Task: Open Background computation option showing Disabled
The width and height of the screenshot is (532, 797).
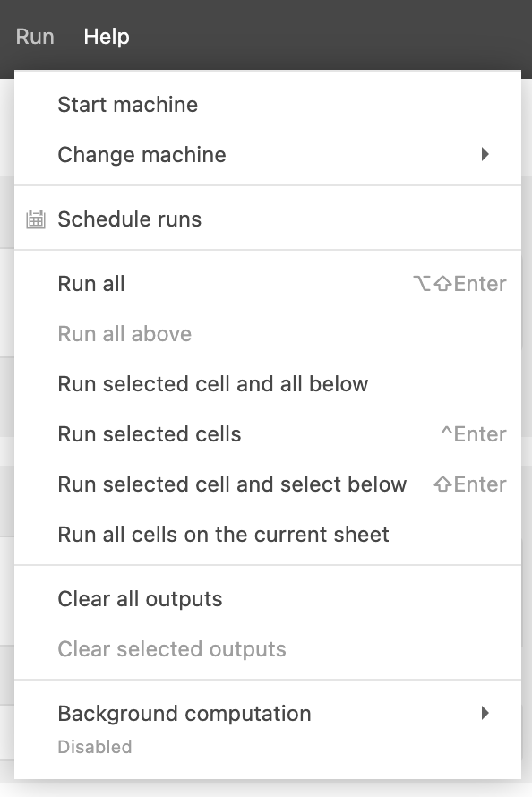Action: [268, 728]
